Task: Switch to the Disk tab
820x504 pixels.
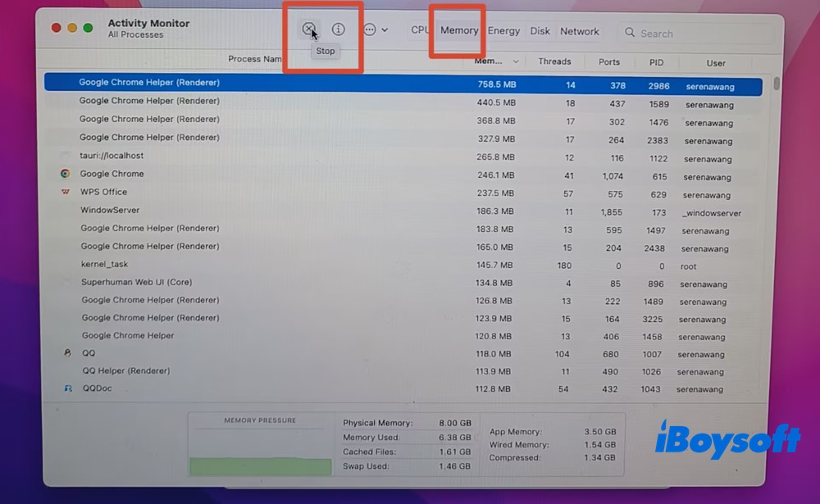Action: point(540,31)
